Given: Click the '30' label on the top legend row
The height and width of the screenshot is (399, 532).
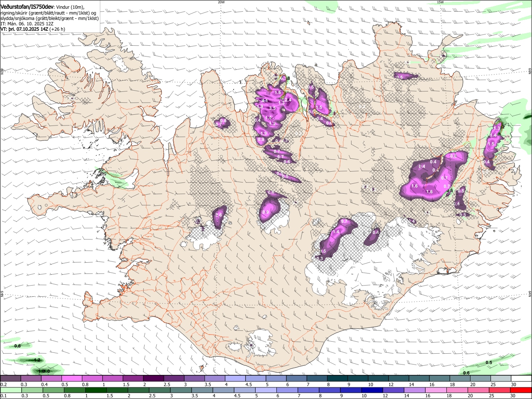Looking at the screenshot, I should point(514,384).
